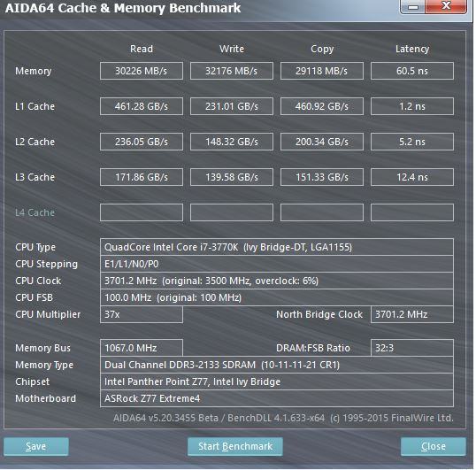Click the greyed L4 Cache label
This screenshot has height=470, width=476.
pos(35,212)
